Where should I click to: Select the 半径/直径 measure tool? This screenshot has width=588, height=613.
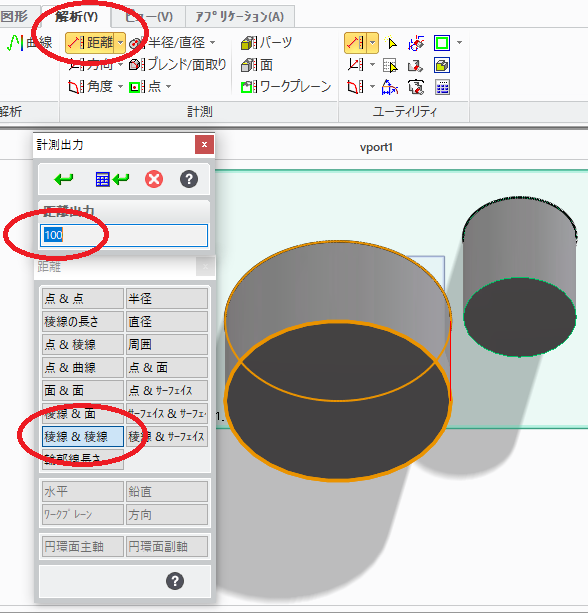tap(167, 43)
